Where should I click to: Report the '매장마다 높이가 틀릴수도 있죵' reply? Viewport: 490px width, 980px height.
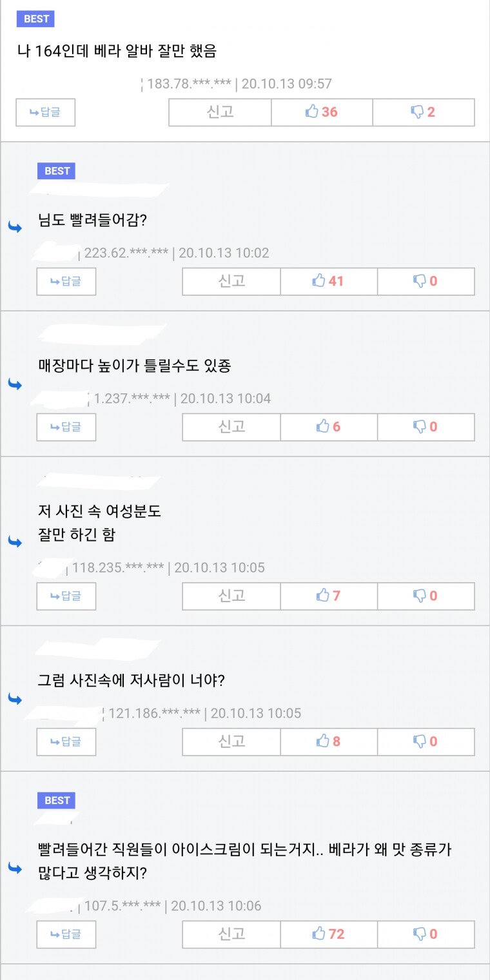tap(231, 427)
